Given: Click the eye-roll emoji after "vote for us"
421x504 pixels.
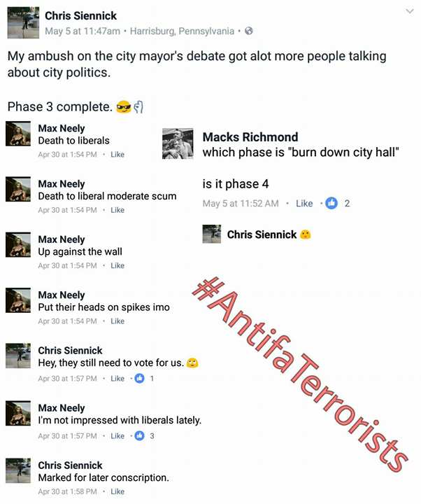Looking at the screenshot, I should (192, 363).
